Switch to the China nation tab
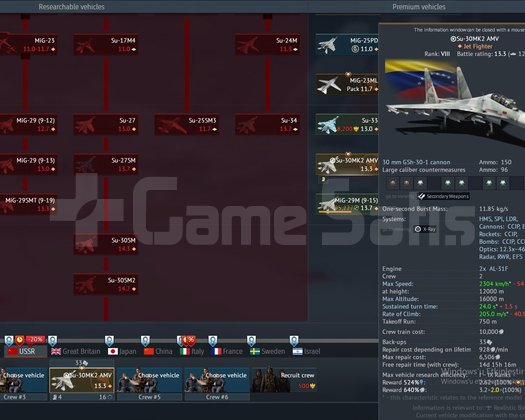525x420 pixels. click(x=158, y=351)
